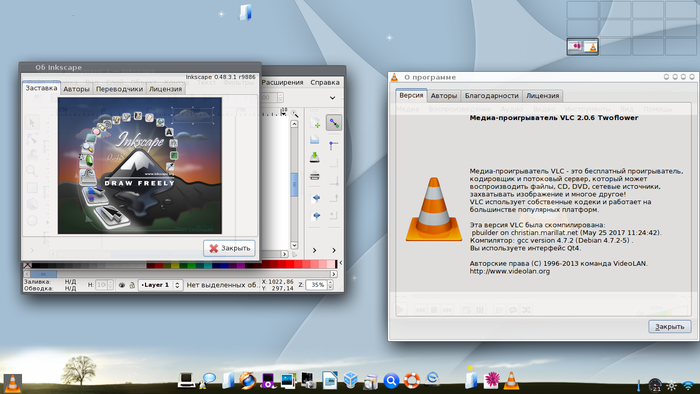The height and width of the screenshot is (394, 700).
Task: Open the color palette menu arrow
Action: [341, 263]
